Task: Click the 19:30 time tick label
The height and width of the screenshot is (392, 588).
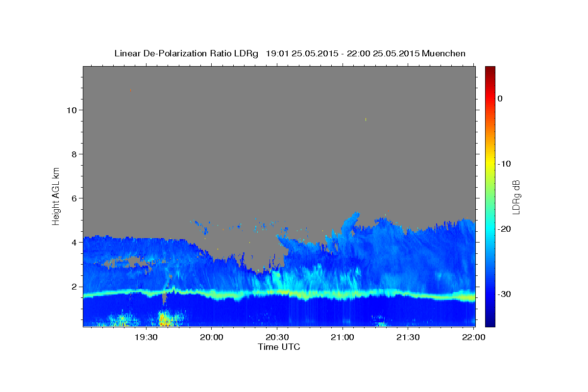Action: point(146,337)
